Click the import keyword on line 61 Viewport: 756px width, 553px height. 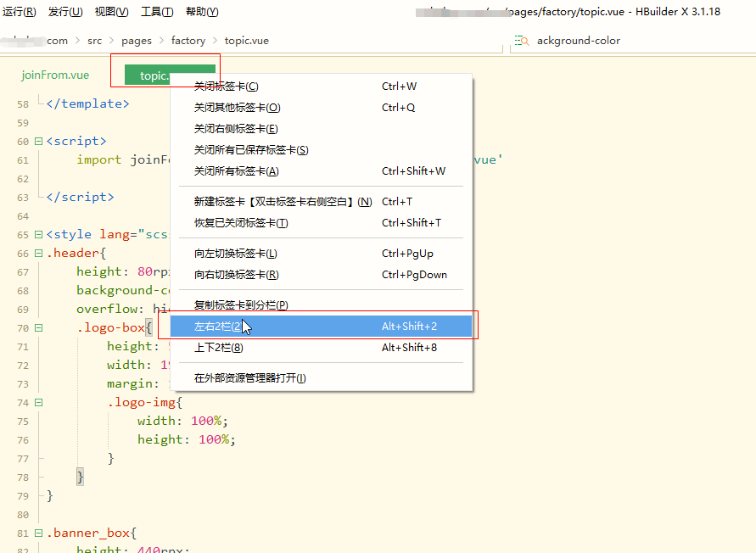coord(98,160)
